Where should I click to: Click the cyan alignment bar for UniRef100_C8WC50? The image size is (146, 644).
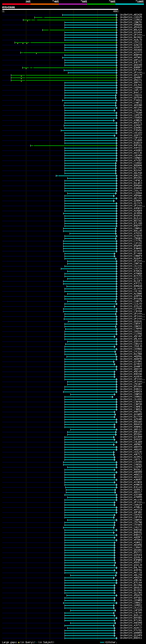pyautogui.click(x=91, y=22)
